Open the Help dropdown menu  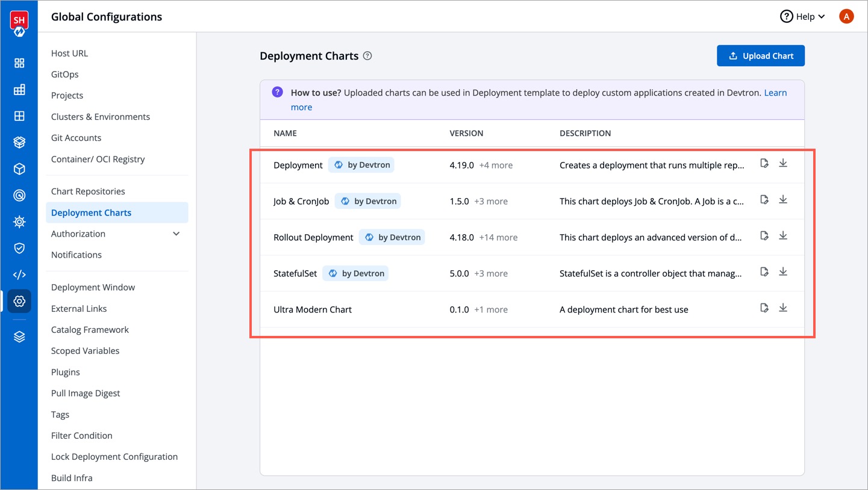pyautogui.click(x=802, y=17)
